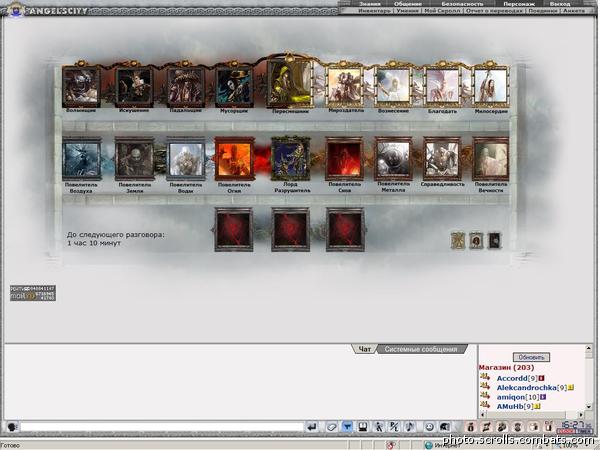This screenshot has width=600, height=450.
Task: Click the Магазин (203) room header
Action: 506,367
